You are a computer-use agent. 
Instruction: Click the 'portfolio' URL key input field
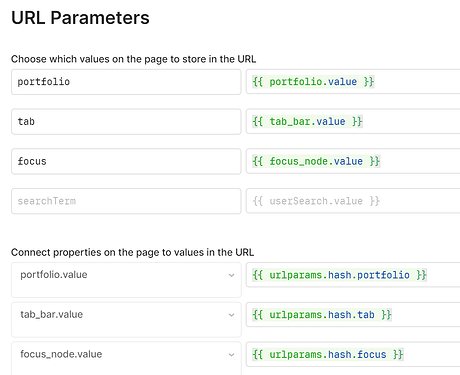126,82
